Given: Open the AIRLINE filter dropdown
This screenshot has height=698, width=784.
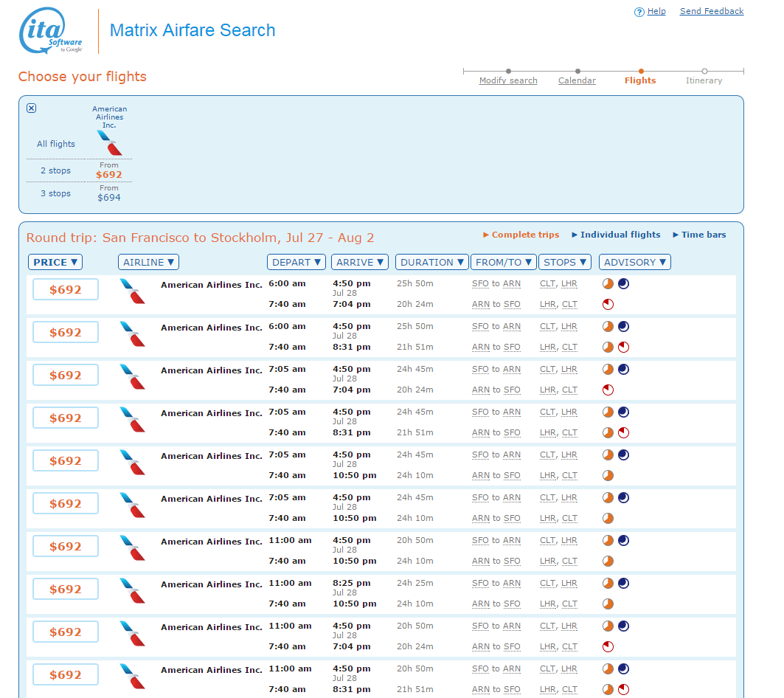Looking at the screenshot, I should coord(148,262).
